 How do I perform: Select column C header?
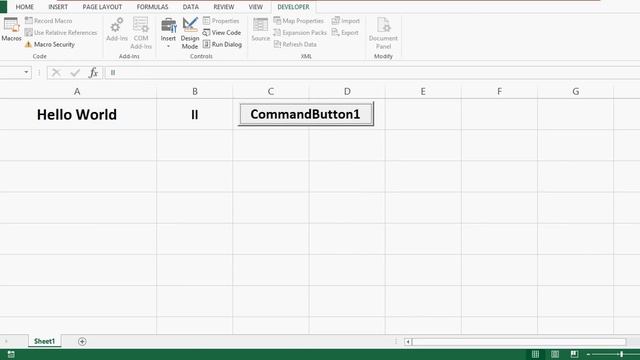271,91
